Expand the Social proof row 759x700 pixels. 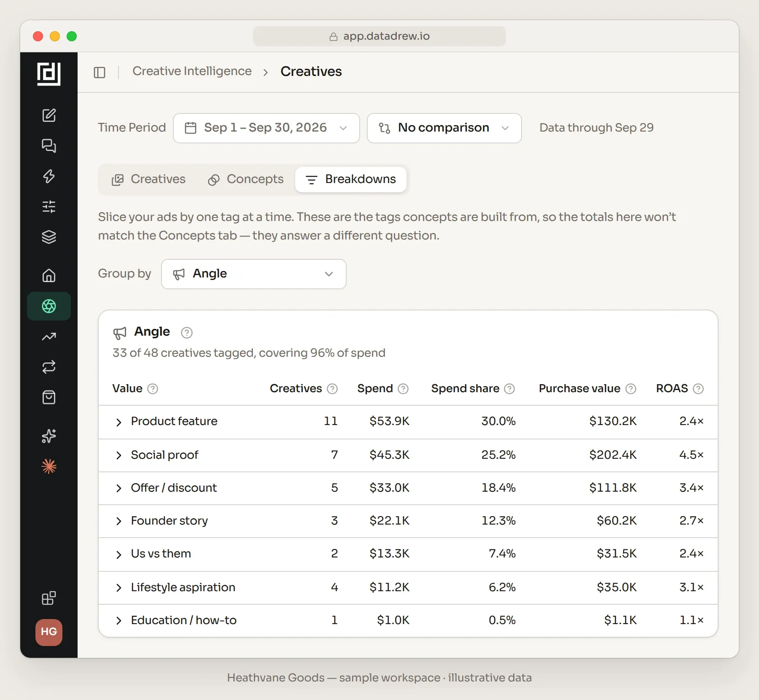pyautogui.click(x=119, y=455)
